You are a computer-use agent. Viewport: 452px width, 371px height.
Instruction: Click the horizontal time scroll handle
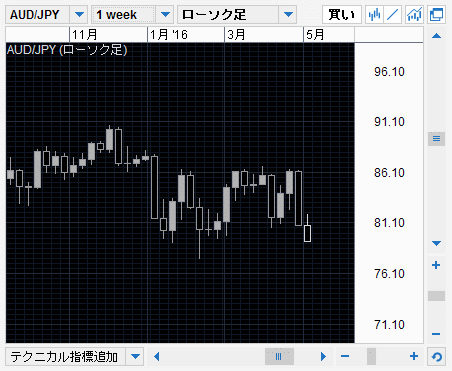point(279,357)
